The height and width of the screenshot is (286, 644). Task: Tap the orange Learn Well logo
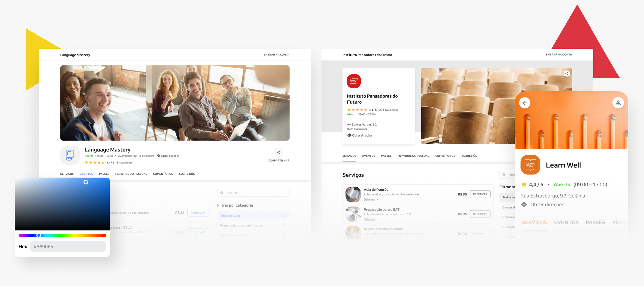coord(530,165)
